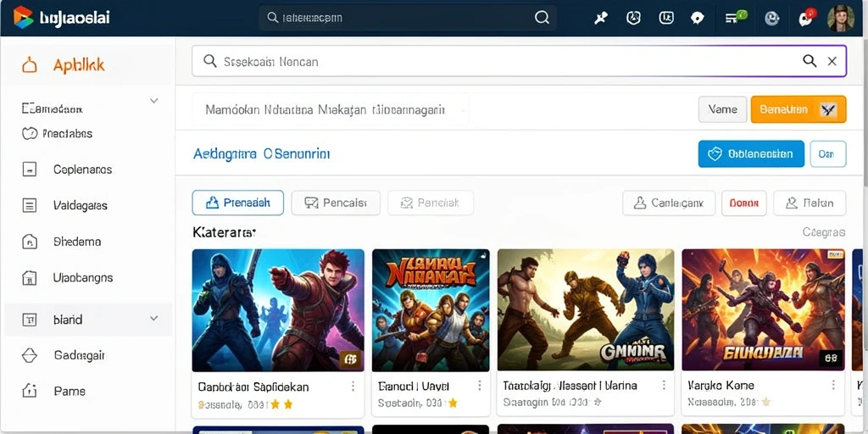The image size is (868, 434).
Task: Click the Gapbdrãar Sãplidekan title text
Action: pos(253,387)
